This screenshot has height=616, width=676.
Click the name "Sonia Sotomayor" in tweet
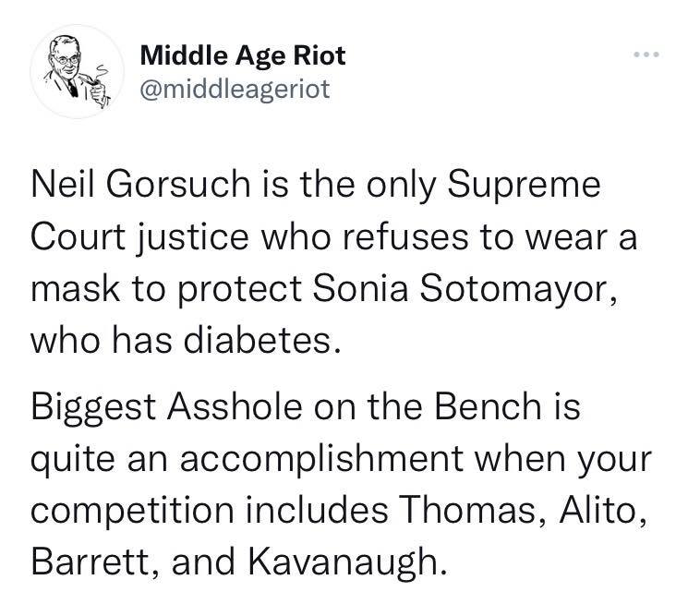click(461, 288)
